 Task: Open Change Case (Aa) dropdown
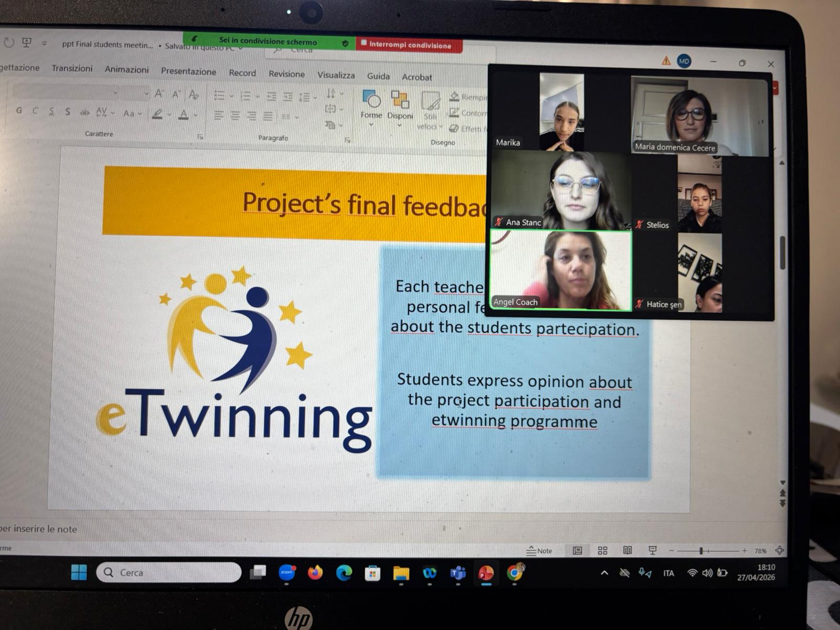[132, 113]
